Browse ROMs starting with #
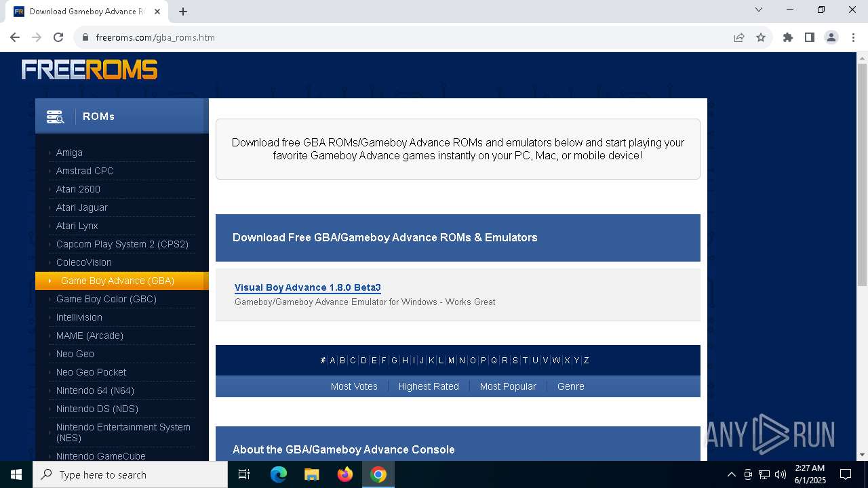This screenshot has height=488, width=868. 323,361
